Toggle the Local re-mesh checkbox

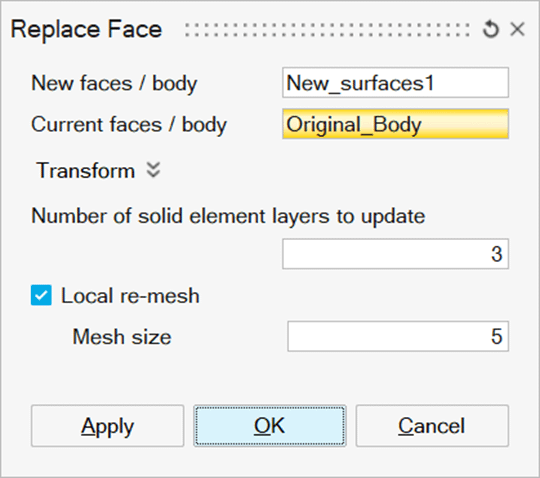[x=41, y=295]
